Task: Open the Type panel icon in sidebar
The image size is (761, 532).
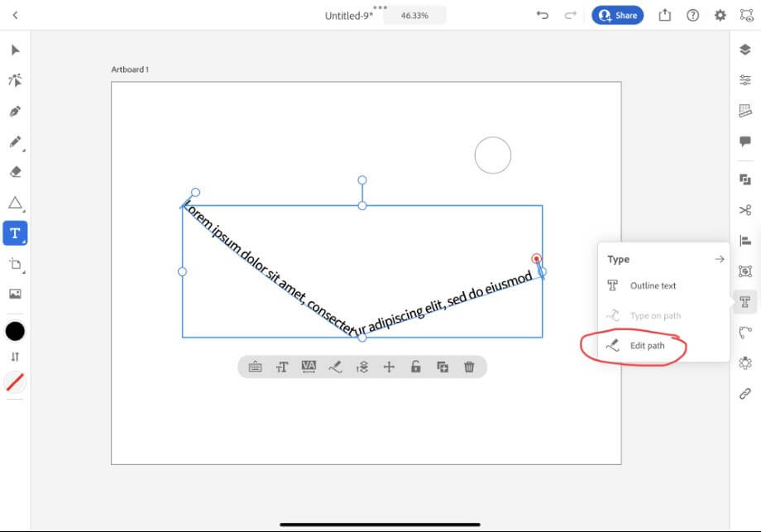Action: [x=745, y=302]
